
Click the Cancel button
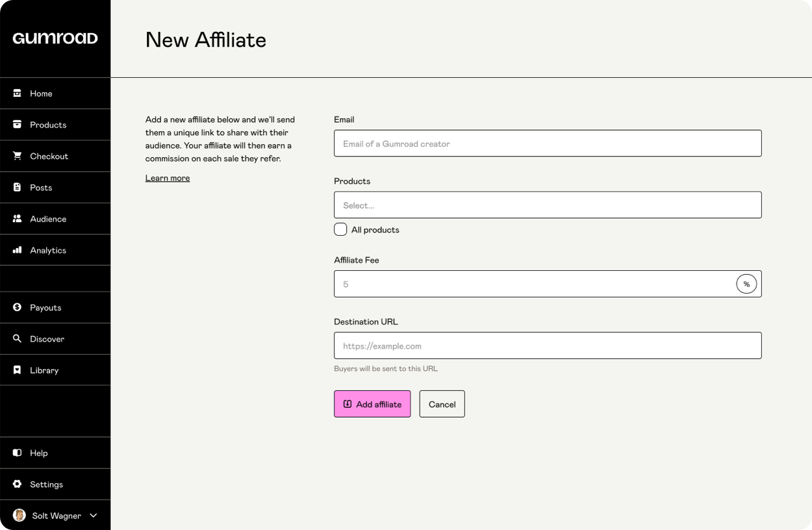point(442,404)
